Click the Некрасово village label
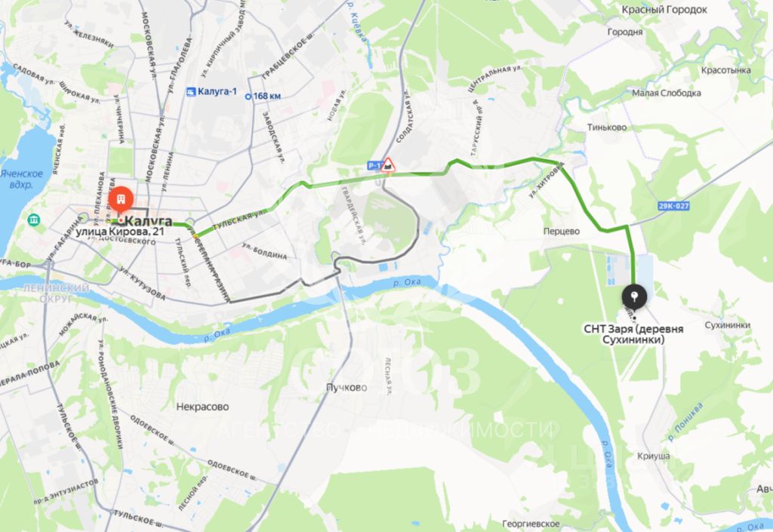Screen dimensions: 773x532 coord(202,407)
